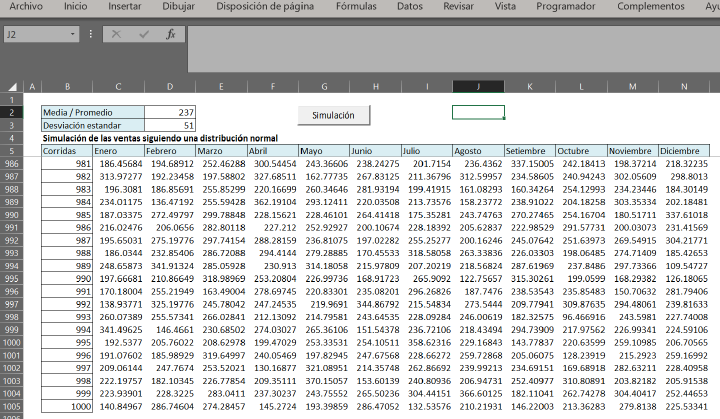The width and height of the screenshot is (720, 419).
Task: Select column J header
Action: (478, 86)
